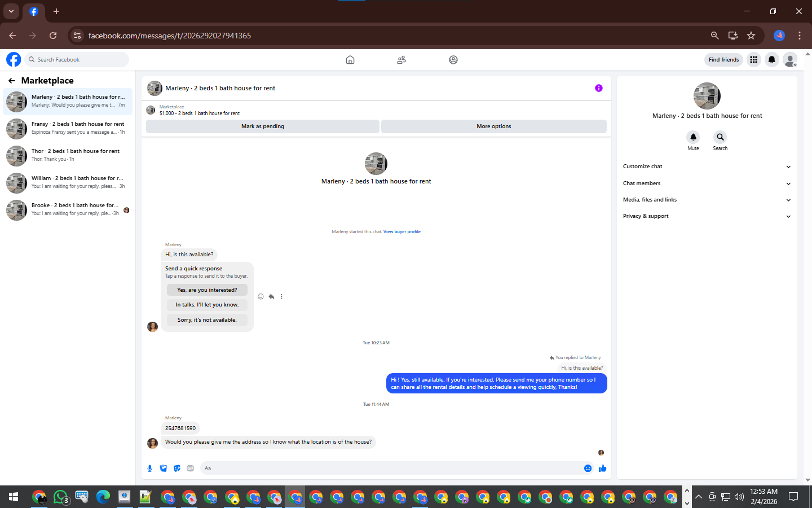Open the Facebook home logo

[14, 59]
